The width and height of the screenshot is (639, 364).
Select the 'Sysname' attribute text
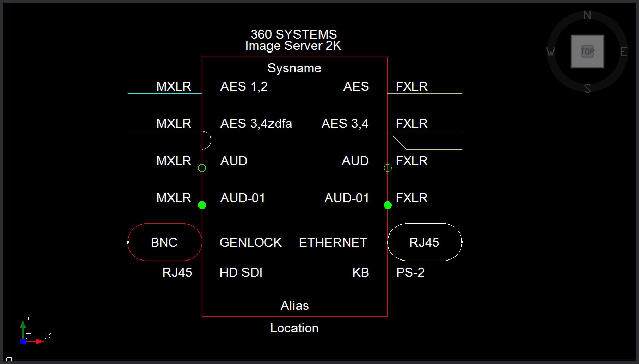[294, 68]
